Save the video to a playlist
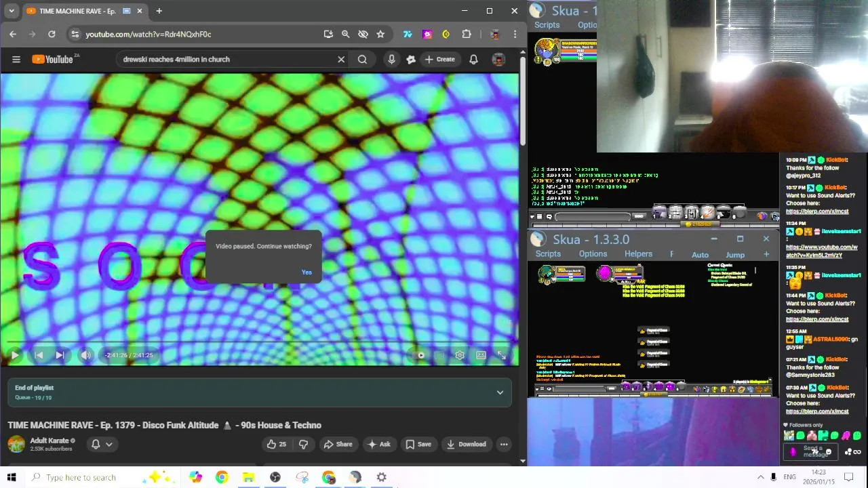 click(x=418, y=445)
